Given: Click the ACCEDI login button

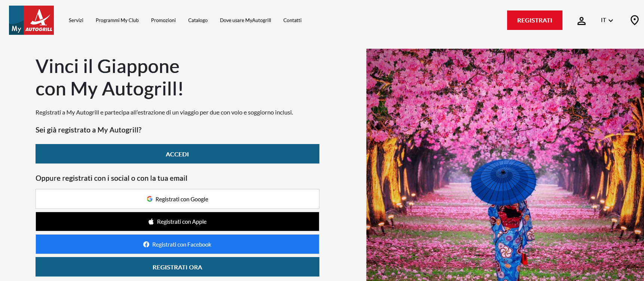Looking at the screenshot, I should (x=177, y=154).
